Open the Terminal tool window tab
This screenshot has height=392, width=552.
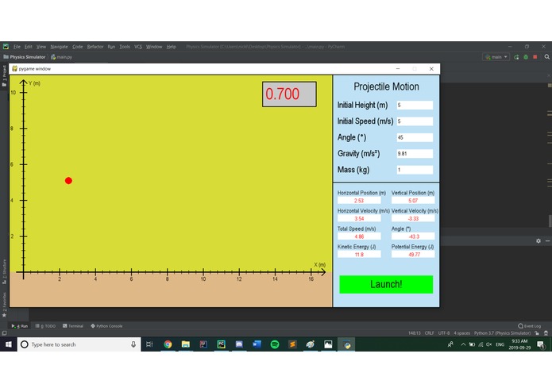click(x=73, y=326)
